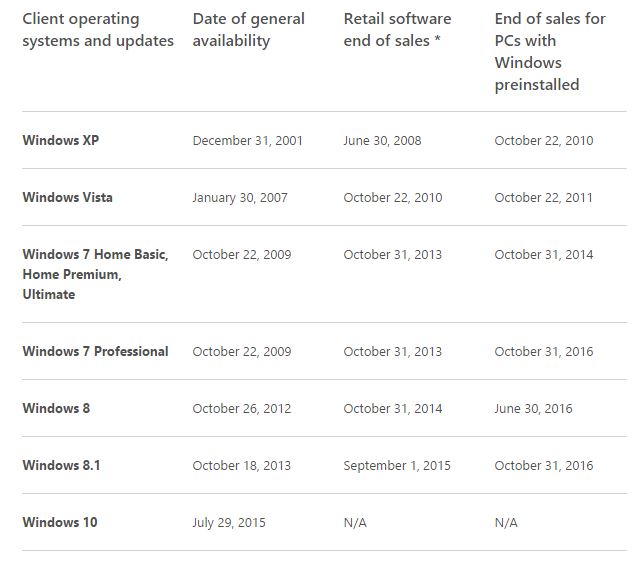Image resolution: width=634 pixels, height=566 pixels.
Task: Click the October 18, 2013 date cell
Action: click(242, 466)
